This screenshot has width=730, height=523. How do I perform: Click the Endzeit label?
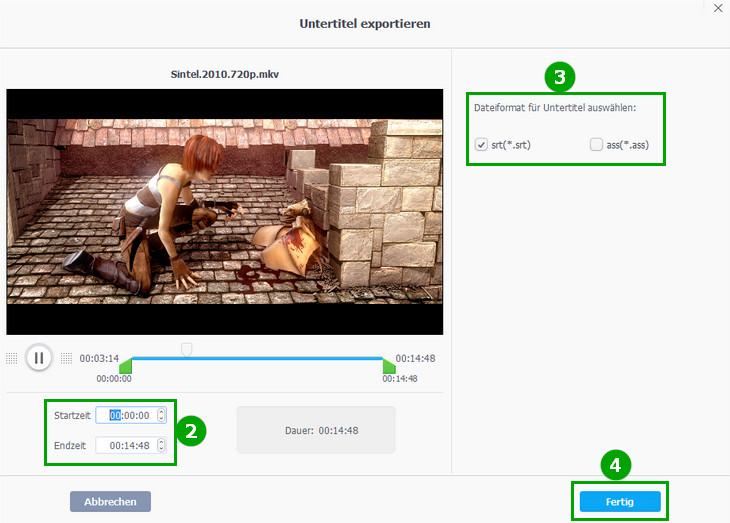click(x=70, y=446)
